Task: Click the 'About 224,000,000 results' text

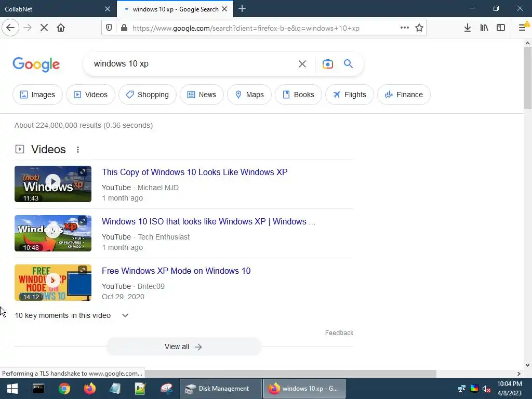Action: 84,125
